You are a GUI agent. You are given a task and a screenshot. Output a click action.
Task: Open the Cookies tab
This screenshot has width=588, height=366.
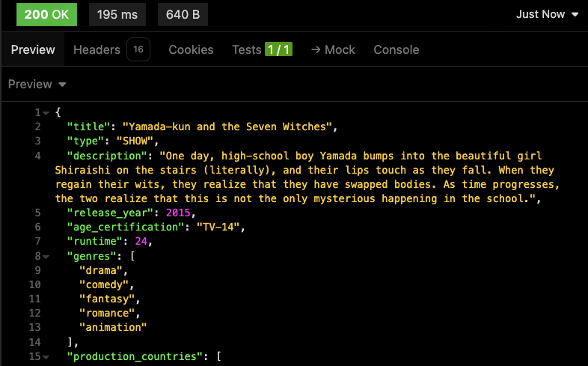[x=191, y=49]
